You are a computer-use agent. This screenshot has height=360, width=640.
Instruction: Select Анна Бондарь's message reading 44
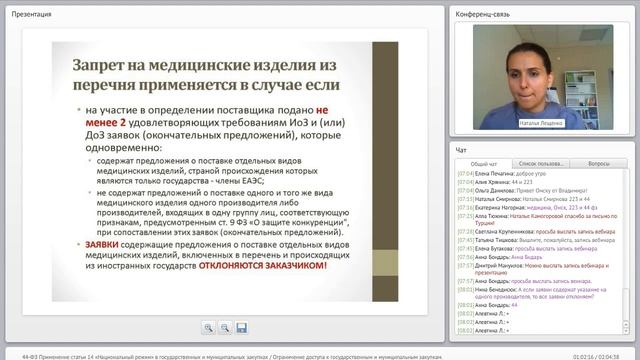click(x=487, y=305)
